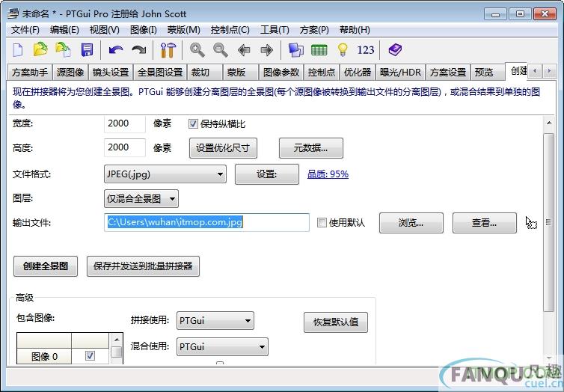Click the save project floppy disk icon
This screenshot has height=392, width=564.
[x=87, y=50]
